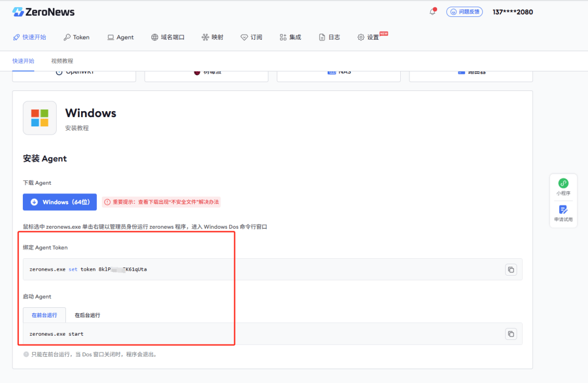Click the 安装 Agent heading

pos(45,159)
